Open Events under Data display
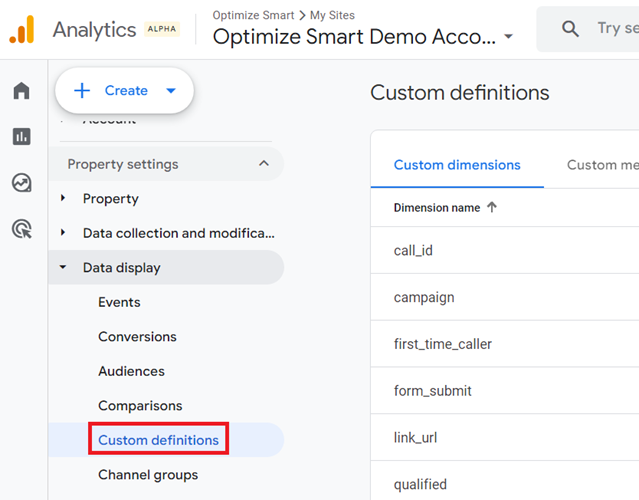Viewport: 639px width, 500px height. 119,302
